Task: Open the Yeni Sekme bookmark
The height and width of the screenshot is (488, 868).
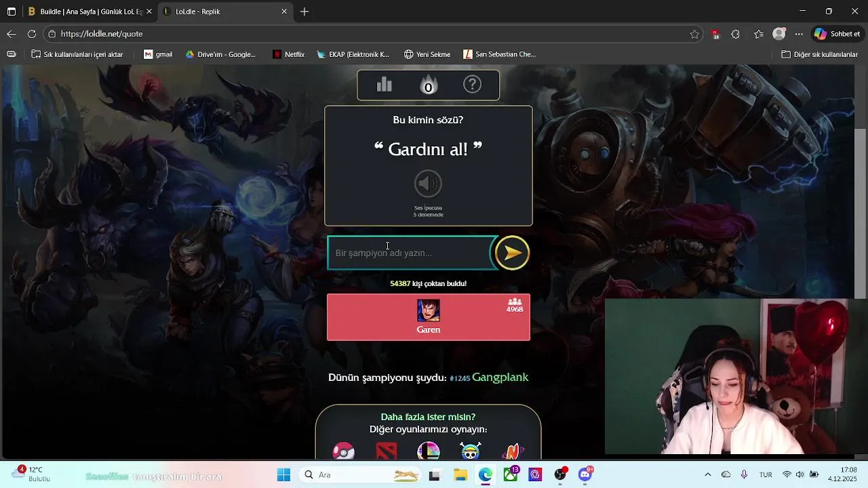Action: coord(427,54)
